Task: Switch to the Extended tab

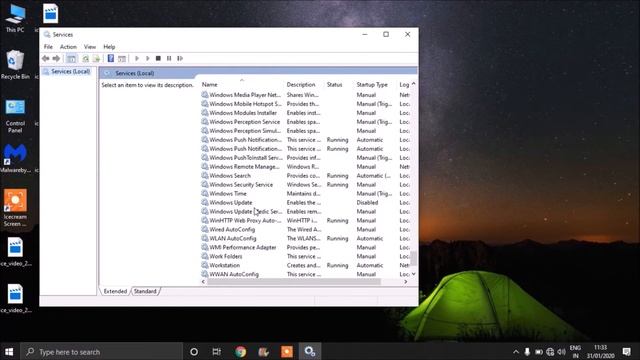Action: click(x=115, y=291)
